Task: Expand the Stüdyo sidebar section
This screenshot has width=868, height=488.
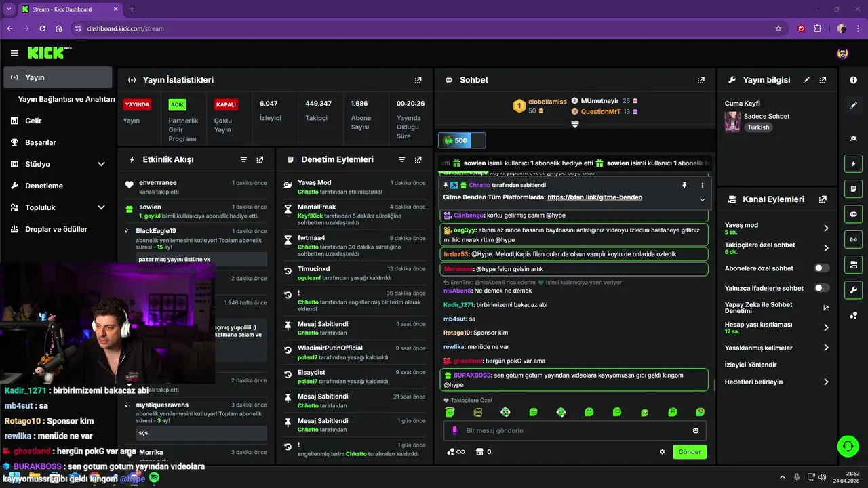Action: click(x=101, y=164)
